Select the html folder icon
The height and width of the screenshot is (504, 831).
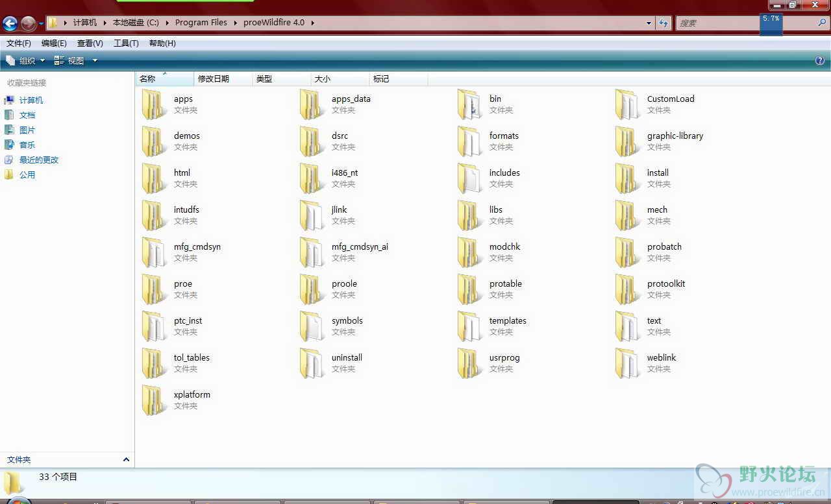(x=154, y=178)
